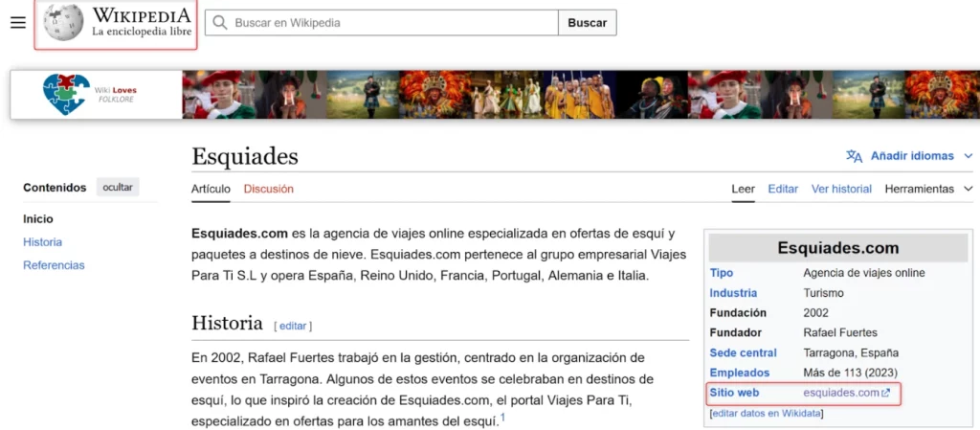980x430 pixels.
Task: Click the Wikipedia La enciclopedia libre wordmark
Action: [142, 22]
